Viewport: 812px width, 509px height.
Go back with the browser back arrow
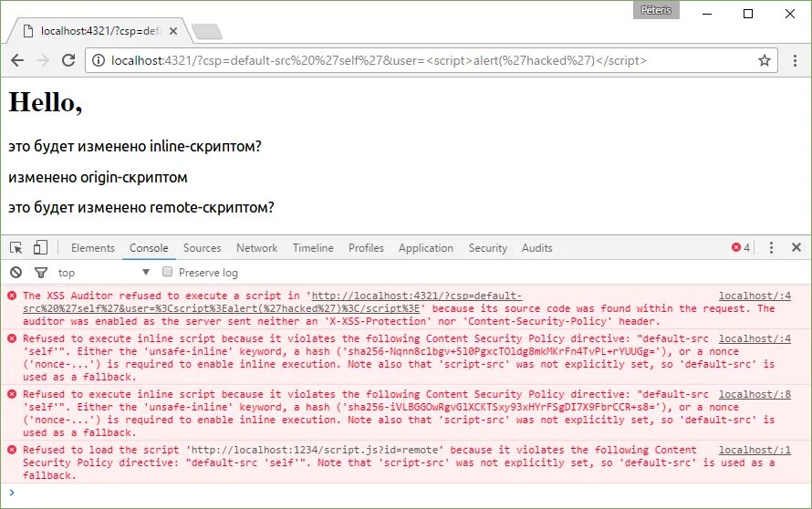tap(17, 60)
